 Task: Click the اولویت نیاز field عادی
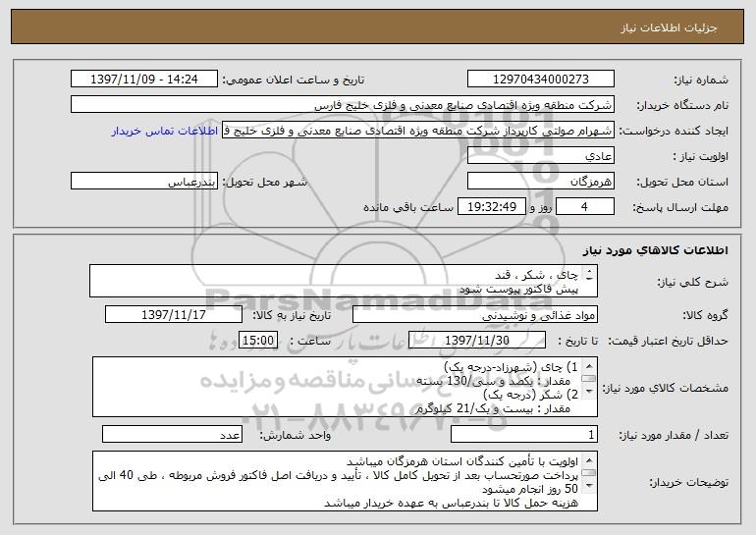point(540,156)
